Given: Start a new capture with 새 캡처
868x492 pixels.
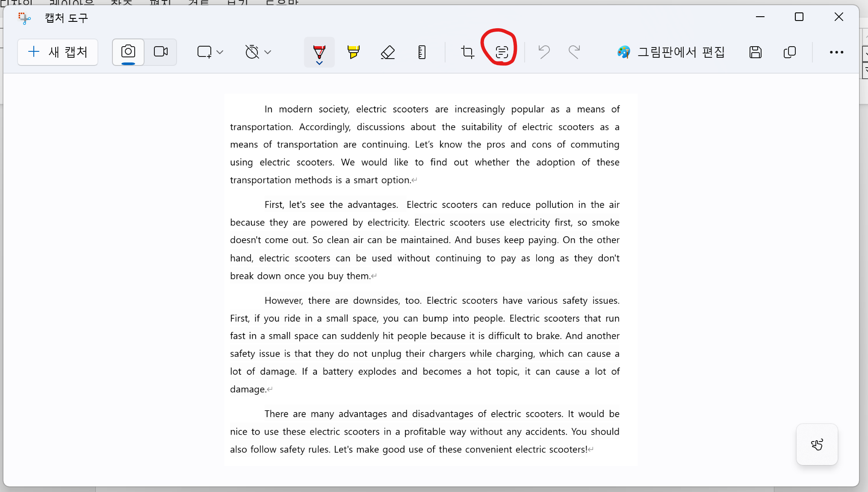Looking at the screenshot, I should (x=58, y=52).
